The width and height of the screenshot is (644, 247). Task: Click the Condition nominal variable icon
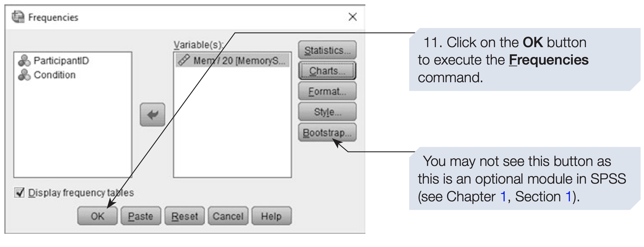coord(24,75)
